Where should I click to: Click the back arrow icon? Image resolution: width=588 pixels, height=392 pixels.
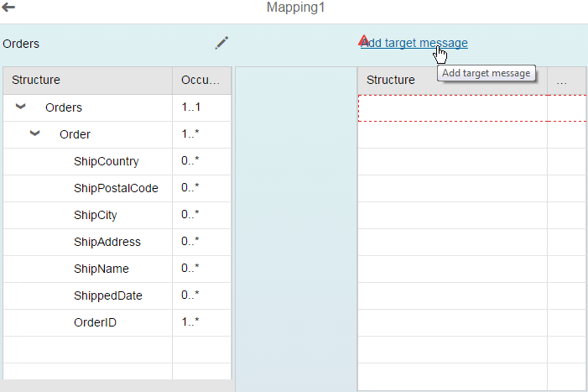(9, 7)
